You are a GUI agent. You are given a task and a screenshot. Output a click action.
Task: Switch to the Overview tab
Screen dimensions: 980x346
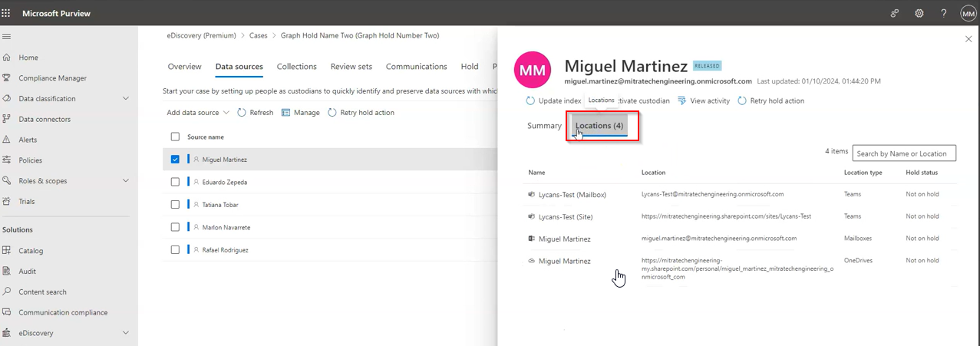click(184, 67)
